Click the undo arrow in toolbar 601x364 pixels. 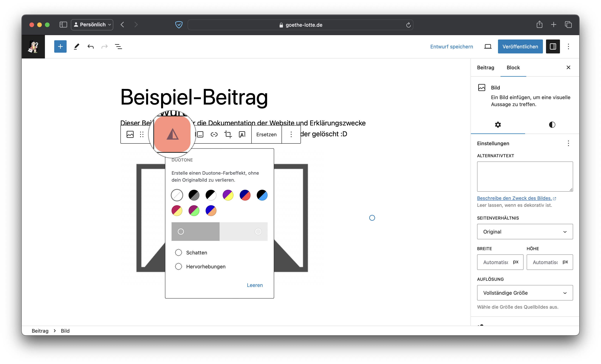click(x=90, y=46)
